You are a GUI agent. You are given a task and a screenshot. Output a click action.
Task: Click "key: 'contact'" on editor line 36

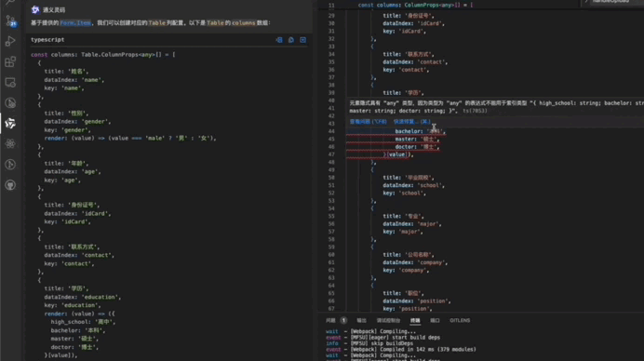point(406,70)
